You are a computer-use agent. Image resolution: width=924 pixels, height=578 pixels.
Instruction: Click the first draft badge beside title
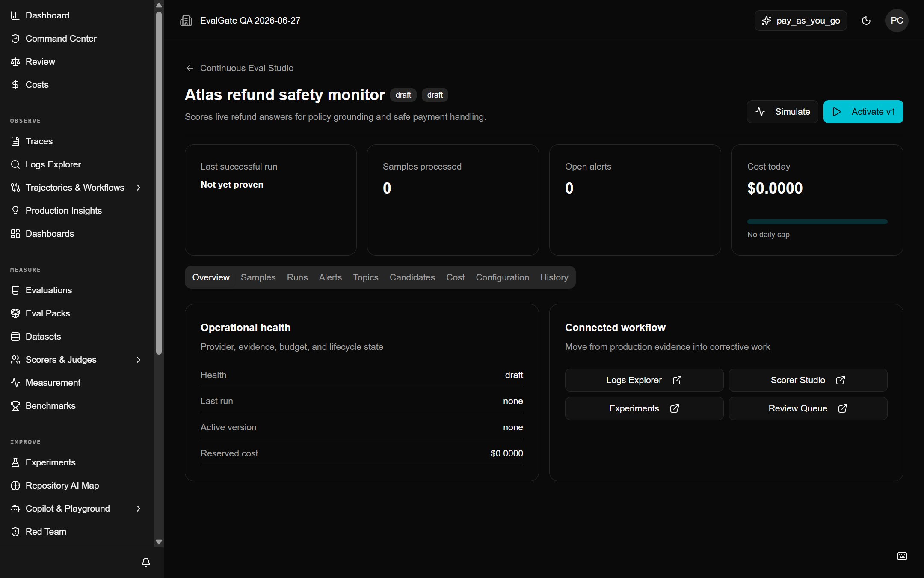[403, 95]
